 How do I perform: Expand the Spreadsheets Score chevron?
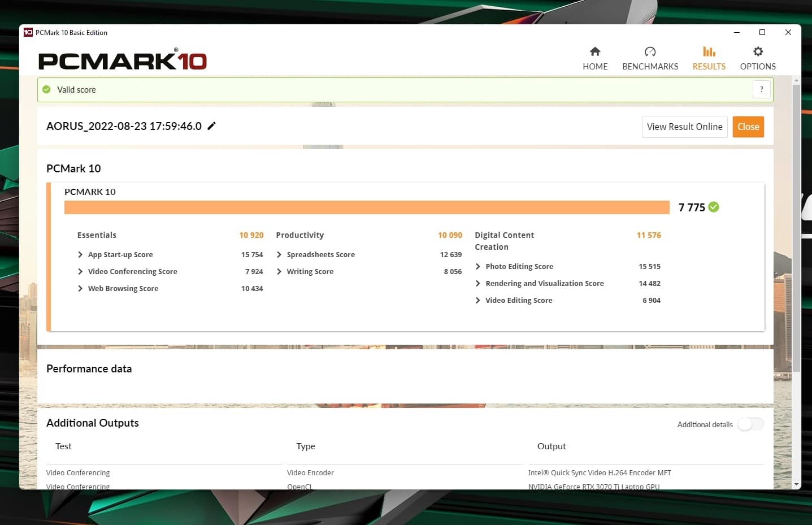[279, 255]
